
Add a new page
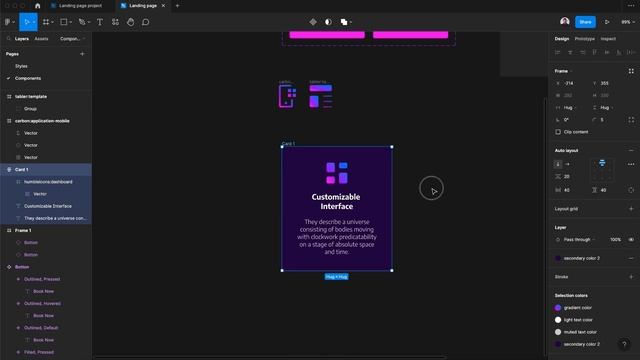pos(82,54)
